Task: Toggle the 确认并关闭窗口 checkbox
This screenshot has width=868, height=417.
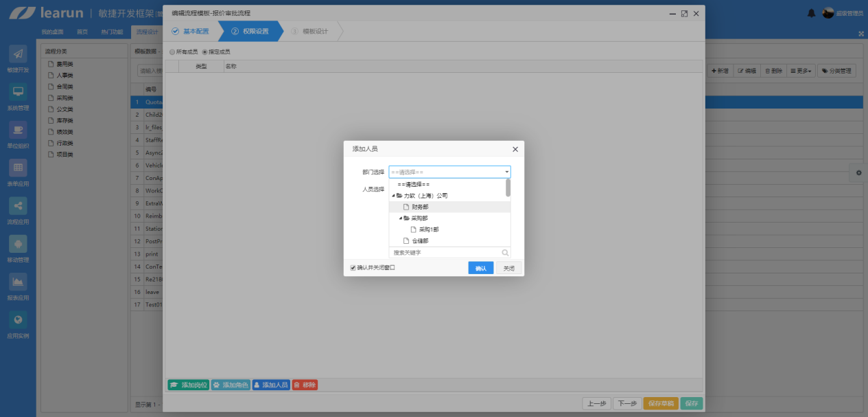Action: pyautogui.click(x=353, y=268)
